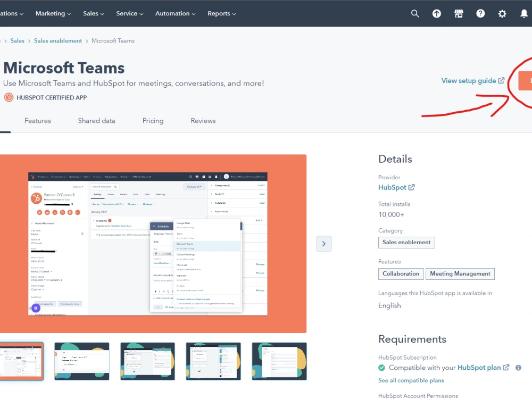Click the HubSpot Account Permissions label
Image resolution: width=532 pixels, height=399 pixels.
click(x=418, y=396)
